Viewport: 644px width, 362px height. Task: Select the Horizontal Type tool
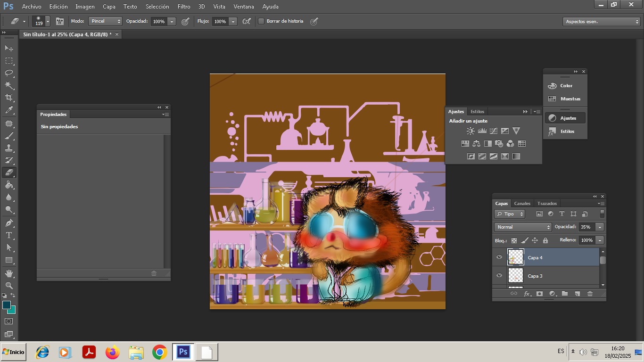(9, 235)
